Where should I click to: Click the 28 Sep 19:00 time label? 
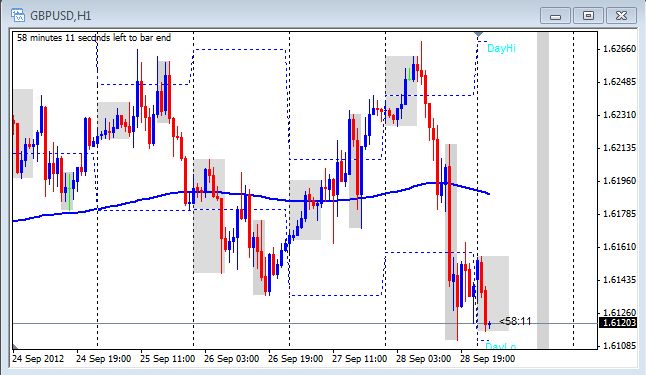[487, 359]
